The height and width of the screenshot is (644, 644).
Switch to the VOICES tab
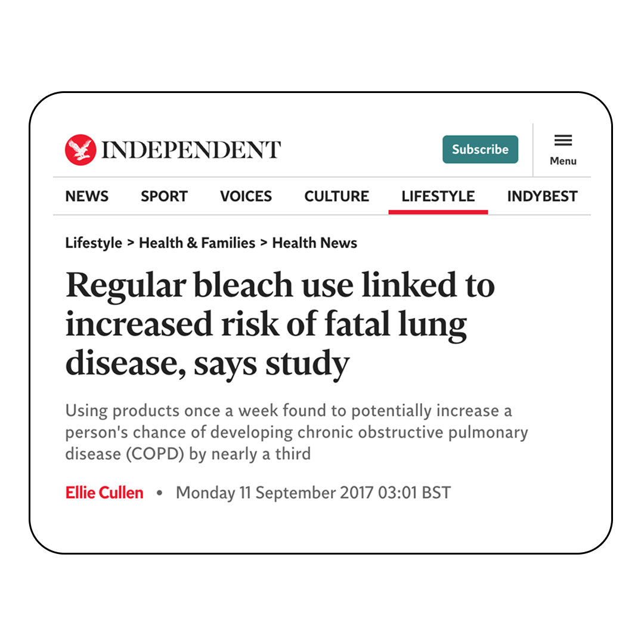246,196
